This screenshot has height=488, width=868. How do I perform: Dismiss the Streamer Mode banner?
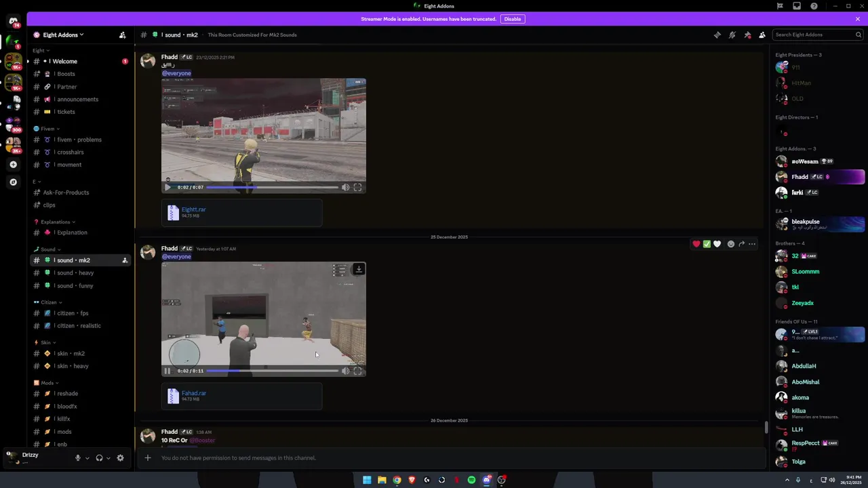tap(857, 19)
